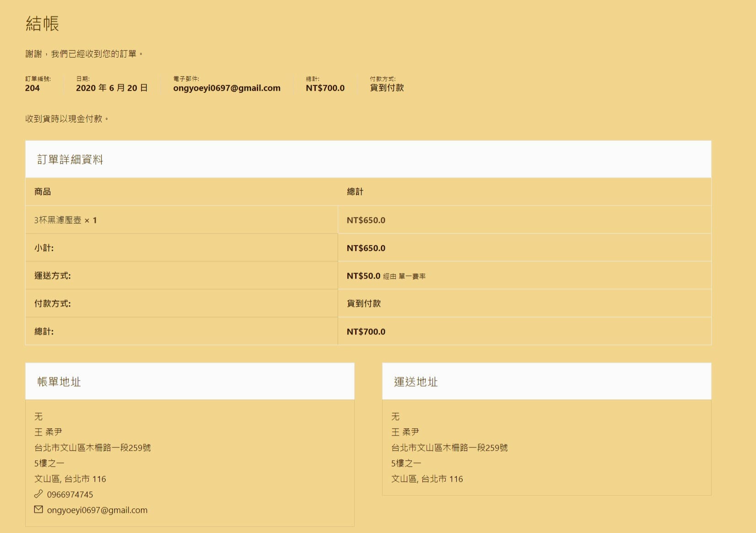Click the email address in order summary
756x533 pixels.
(227, 88)
